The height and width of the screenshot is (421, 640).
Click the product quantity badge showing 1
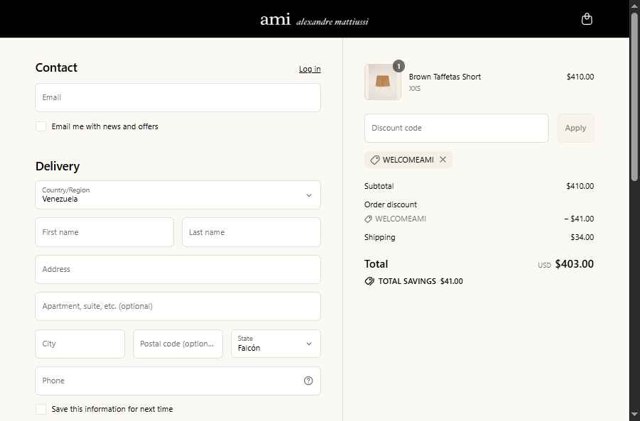pos(398,66)
